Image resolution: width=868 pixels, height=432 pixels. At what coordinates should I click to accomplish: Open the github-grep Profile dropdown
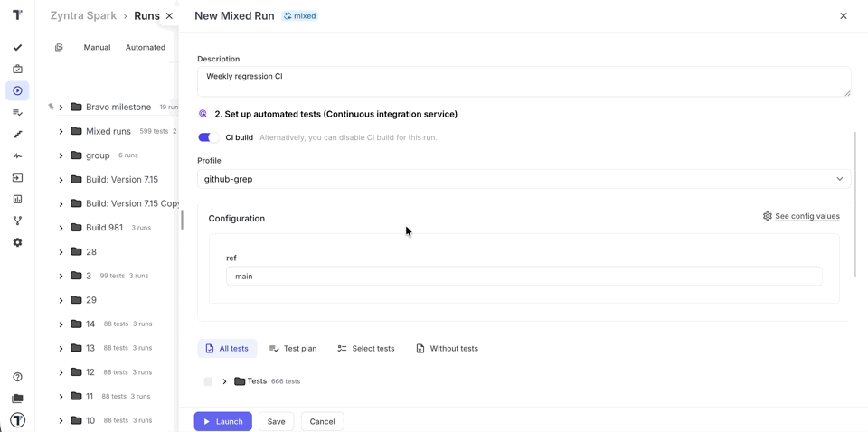click(x=524, y=179)
